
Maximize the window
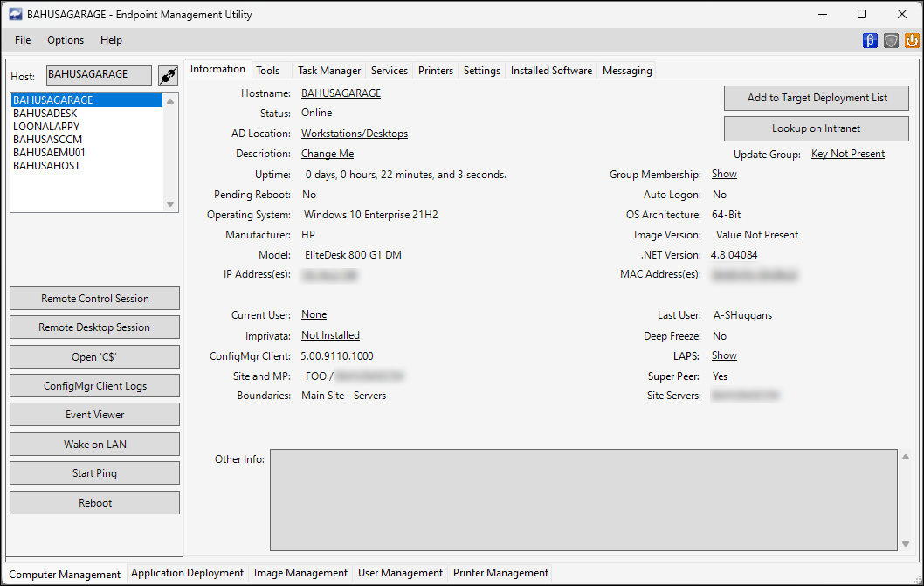[861, 14]
